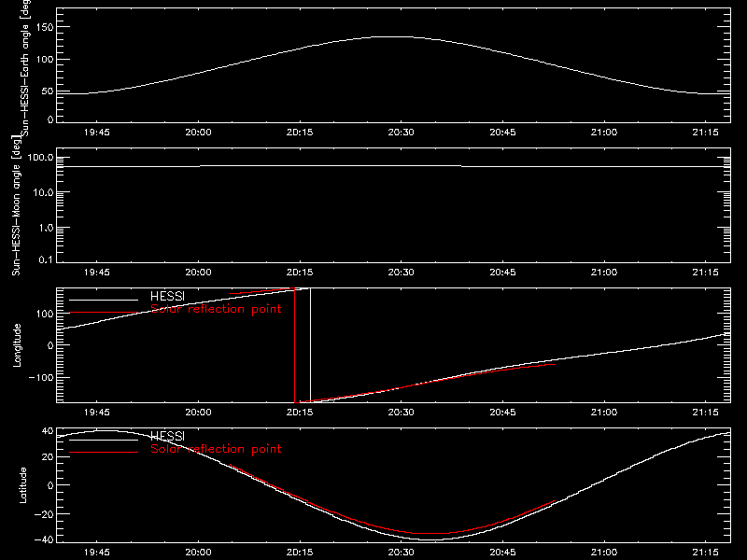Select Solar reflection point legend in Longitude plot
This screenshot has width=747, height=560.
pos(216,309)
